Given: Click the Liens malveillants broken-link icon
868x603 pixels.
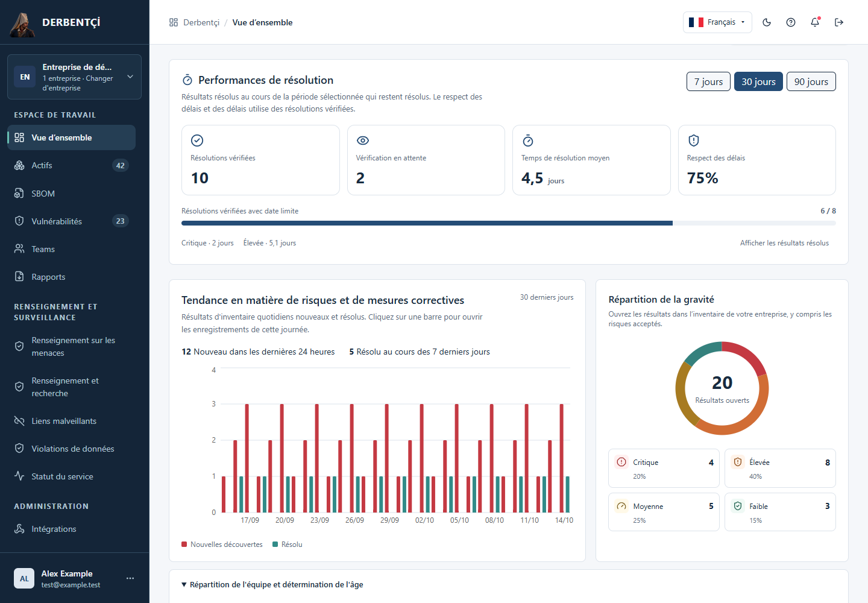Looking at the screenshot, I should coord(19,421).
